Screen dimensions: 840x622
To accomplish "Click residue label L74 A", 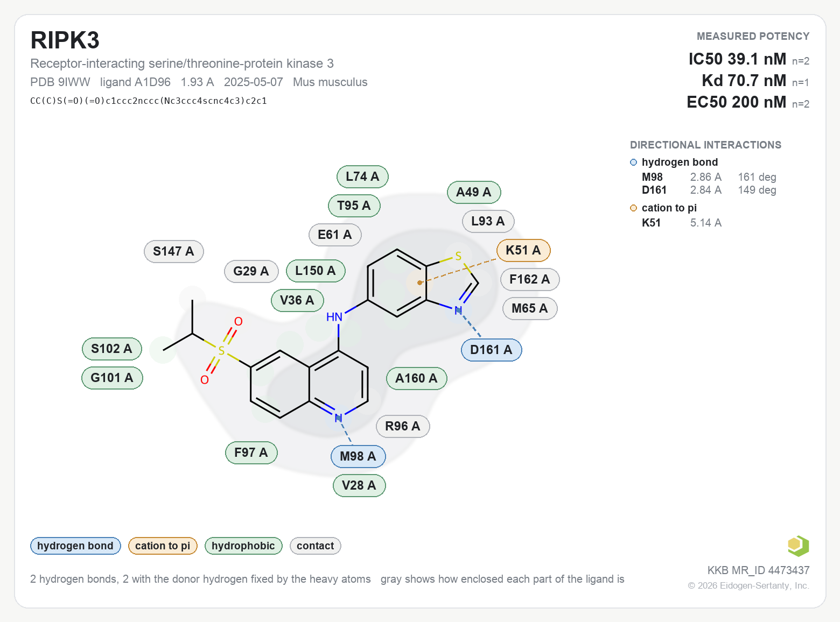I will (x=362, y=176).
